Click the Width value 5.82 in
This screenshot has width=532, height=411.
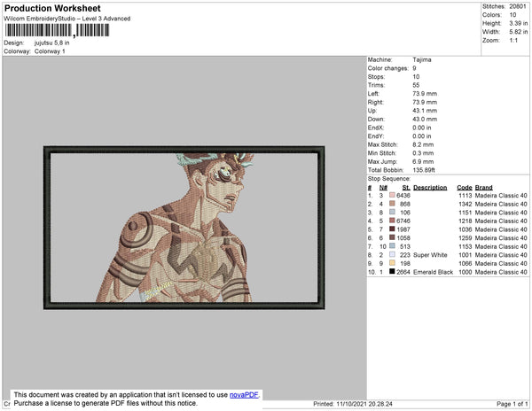point(518,32)
